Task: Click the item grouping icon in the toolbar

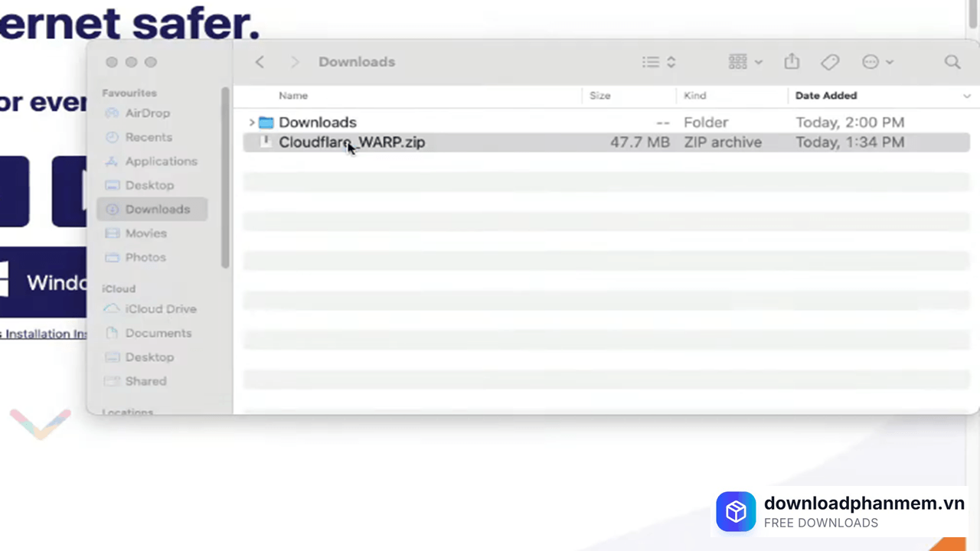Action: pos(737,62)
